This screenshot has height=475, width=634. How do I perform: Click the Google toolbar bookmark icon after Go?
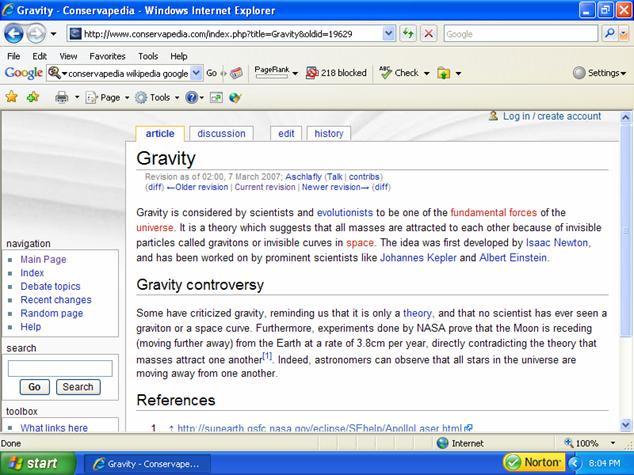(x=236, y=73)
